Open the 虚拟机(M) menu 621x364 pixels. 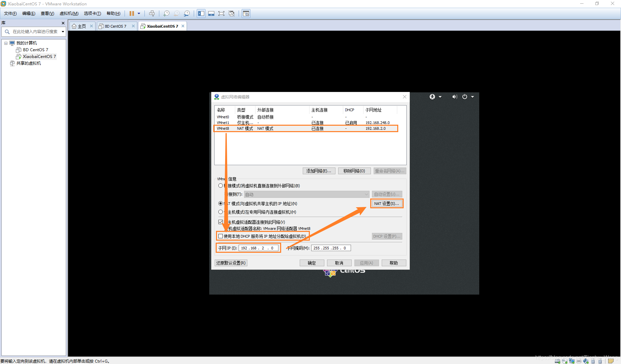point(69,13)
